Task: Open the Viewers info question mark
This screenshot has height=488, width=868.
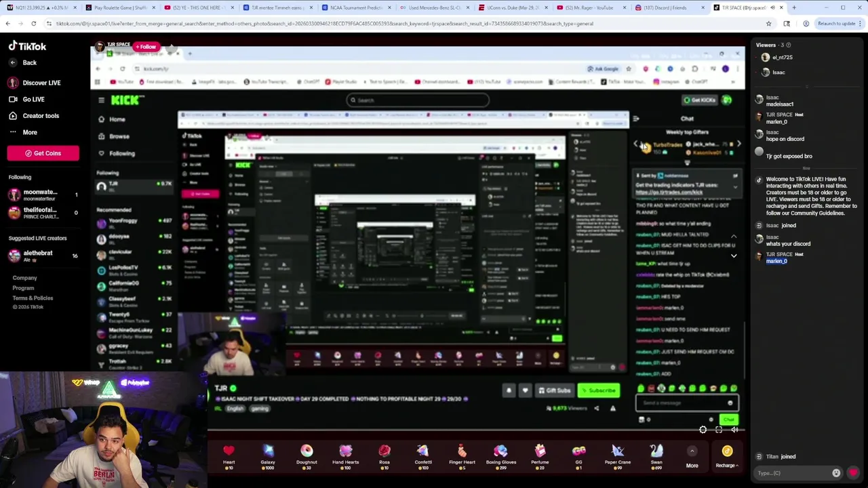Action: 789,45
